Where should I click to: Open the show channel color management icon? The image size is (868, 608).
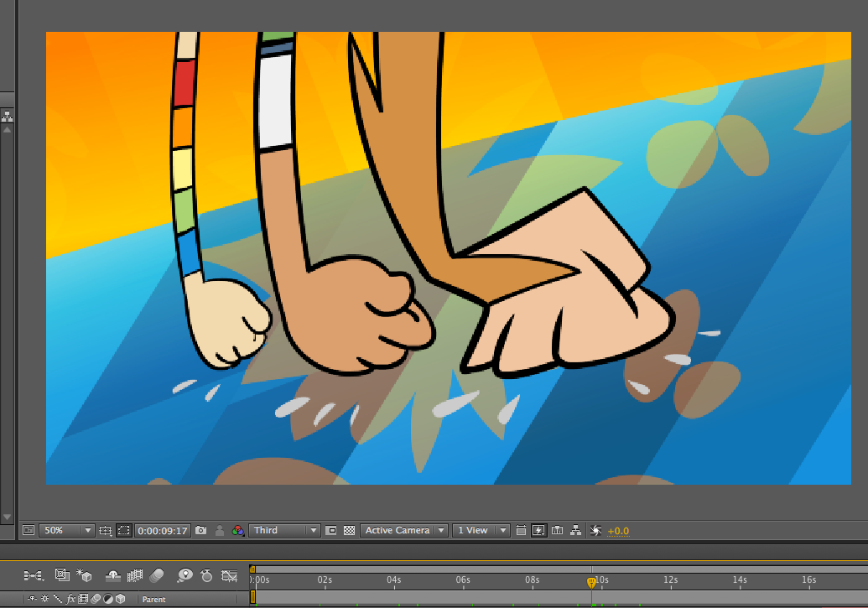click(238, 530)
